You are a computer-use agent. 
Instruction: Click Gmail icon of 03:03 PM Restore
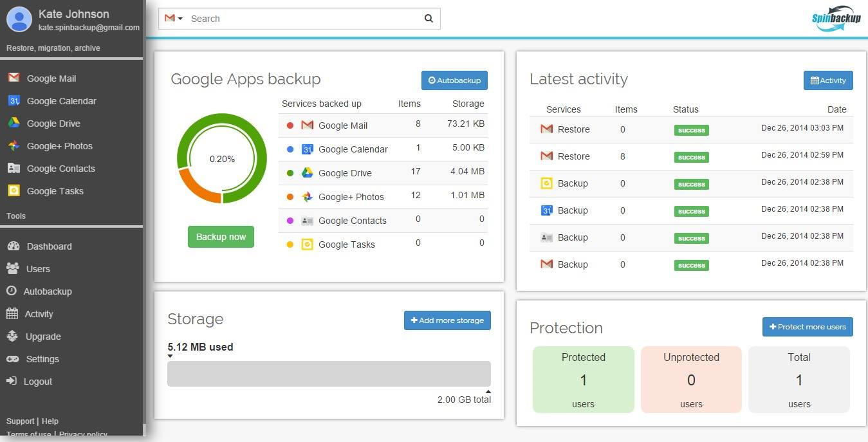coord(546,129)
